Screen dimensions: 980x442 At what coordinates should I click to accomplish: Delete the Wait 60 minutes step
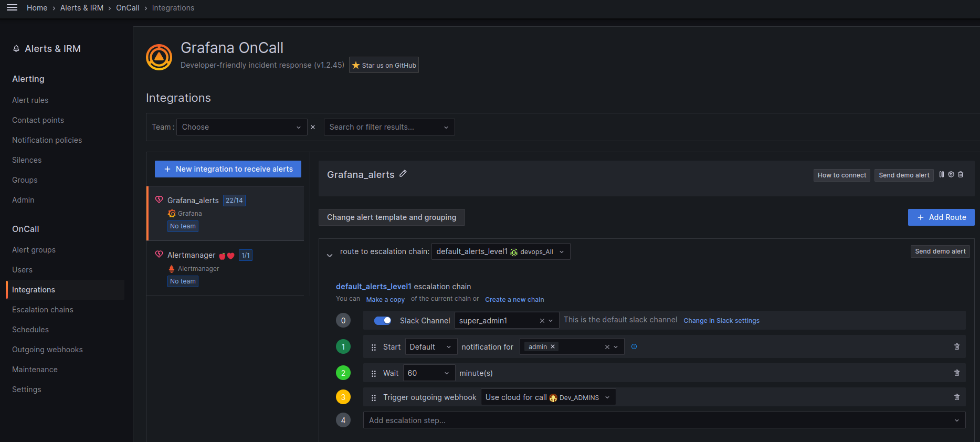click(x=957, y=373)
